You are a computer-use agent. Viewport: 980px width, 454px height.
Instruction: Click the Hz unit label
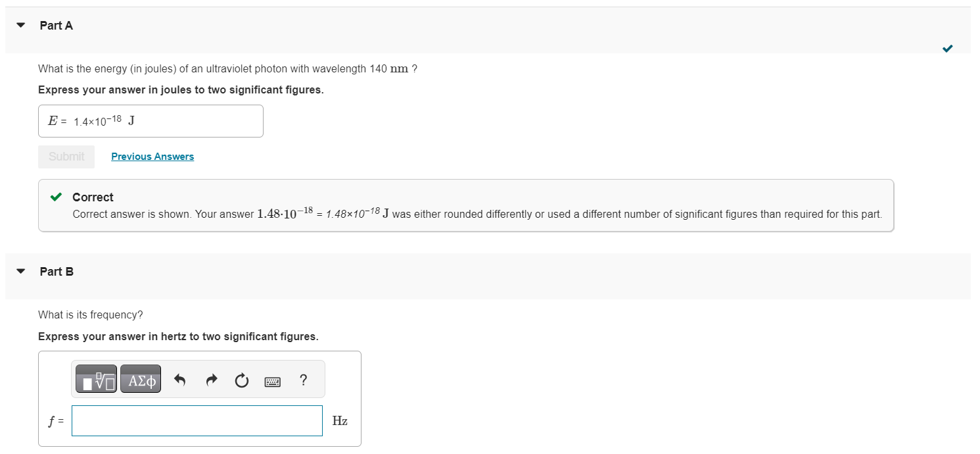(340, 421)
